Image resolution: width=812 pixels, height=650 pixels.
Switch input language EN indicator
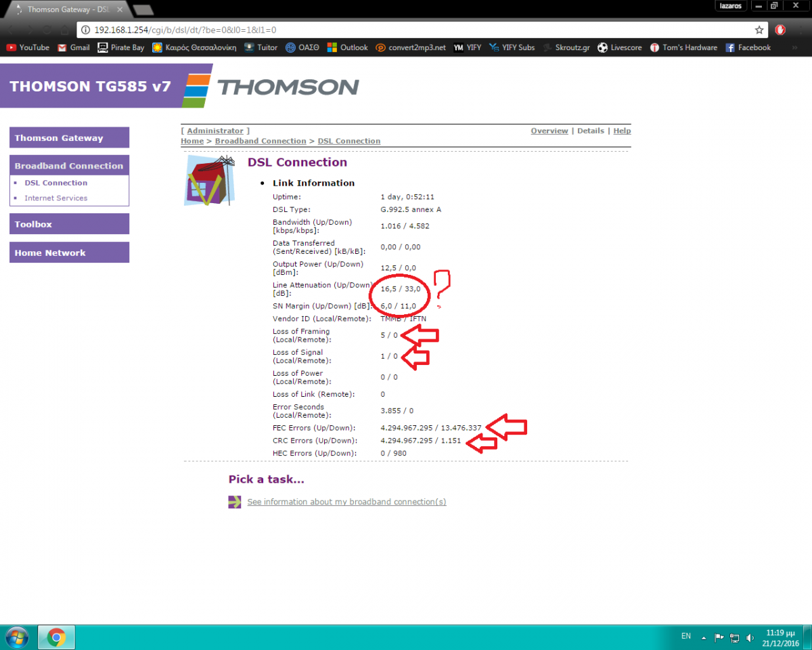click(x=686, y=636)
